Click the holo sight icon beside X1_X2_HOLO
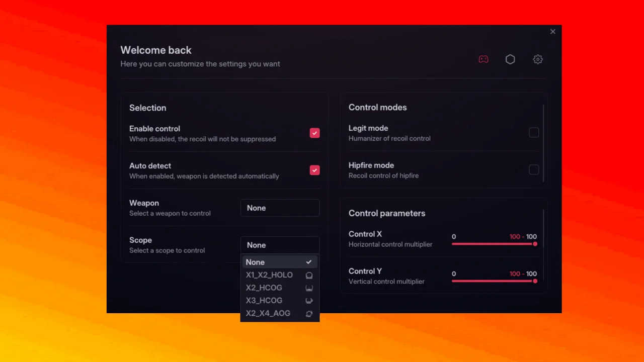 [x=309, y=276]
